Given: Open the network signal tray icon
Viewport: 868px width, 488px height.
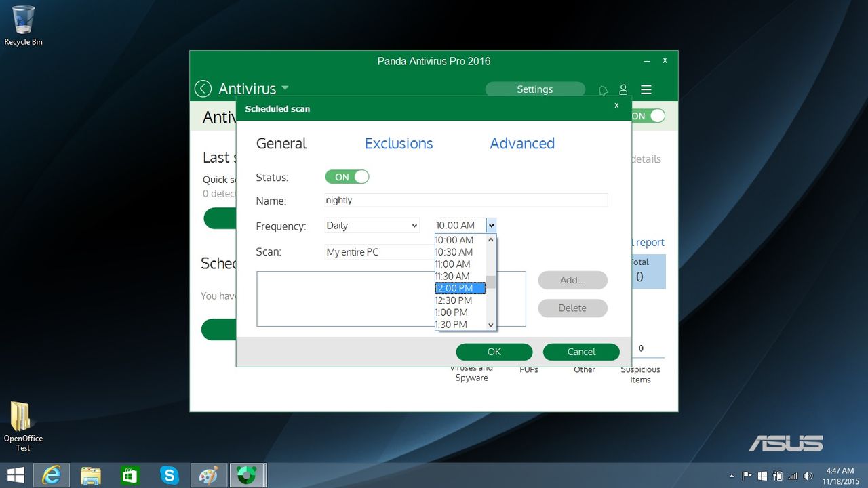Looking at the screenshot, I should click(x=793, y=476).
